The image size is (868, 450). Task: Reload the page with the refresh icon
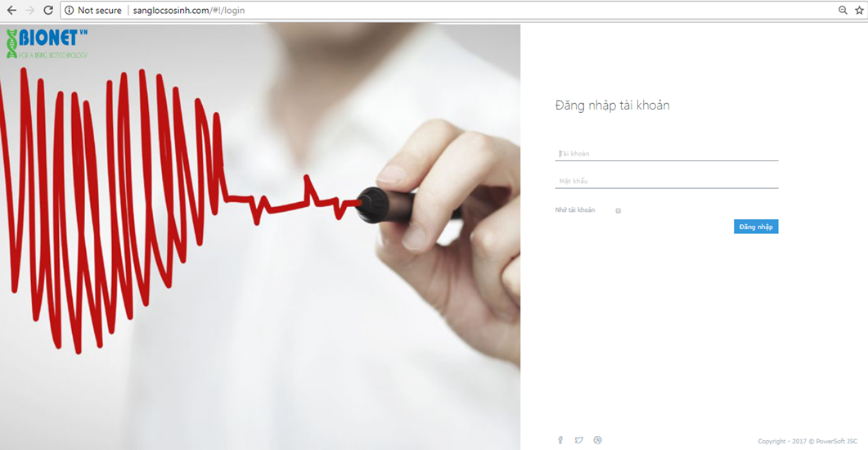pos(48,10)
